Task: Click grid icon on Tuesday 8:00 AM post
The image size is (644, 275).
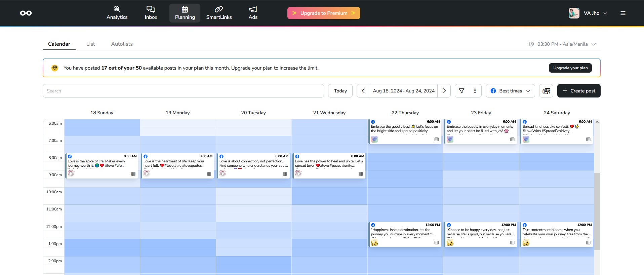Action: point(285,174)
